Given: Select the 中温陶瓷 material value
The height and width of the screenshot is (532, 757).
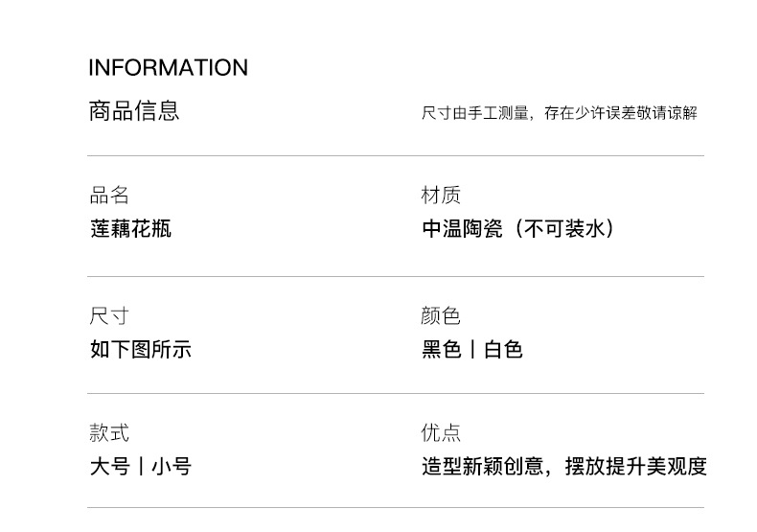Looking at the screenshot, I should (462, 229).
